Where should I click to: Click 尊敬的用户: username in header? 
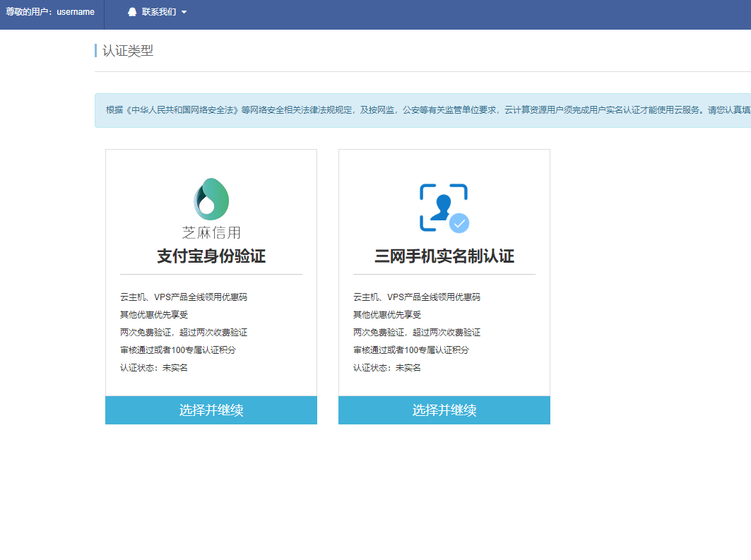tap(50, 12)
